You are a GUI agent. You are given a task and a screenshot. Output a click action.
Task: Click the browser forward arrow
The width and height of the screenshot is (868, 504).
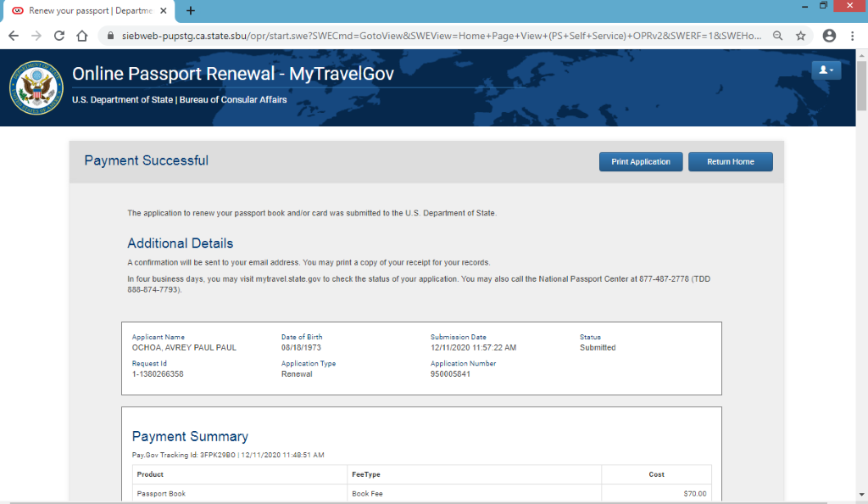[x=36, y=36]
